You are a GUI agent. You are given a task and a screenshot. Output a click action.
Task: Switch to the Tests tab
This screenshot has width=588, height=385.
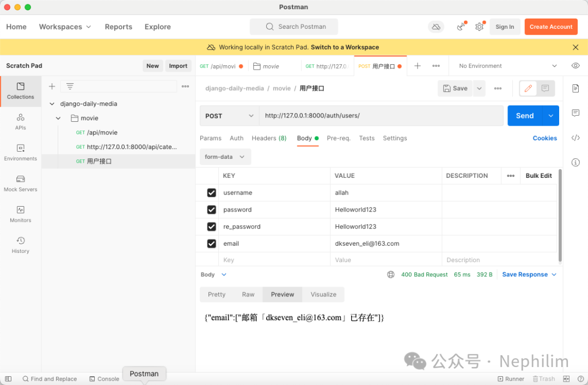click(366, 138)
